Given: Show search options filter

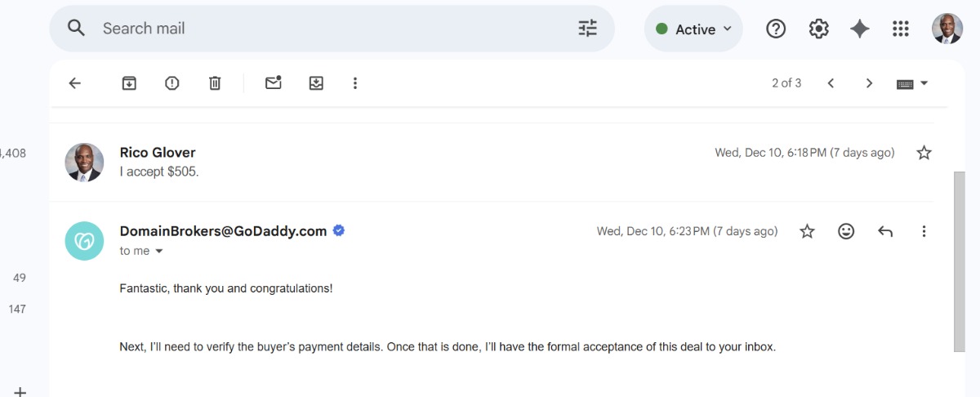Looking at the screenshot, I should 588,29.
